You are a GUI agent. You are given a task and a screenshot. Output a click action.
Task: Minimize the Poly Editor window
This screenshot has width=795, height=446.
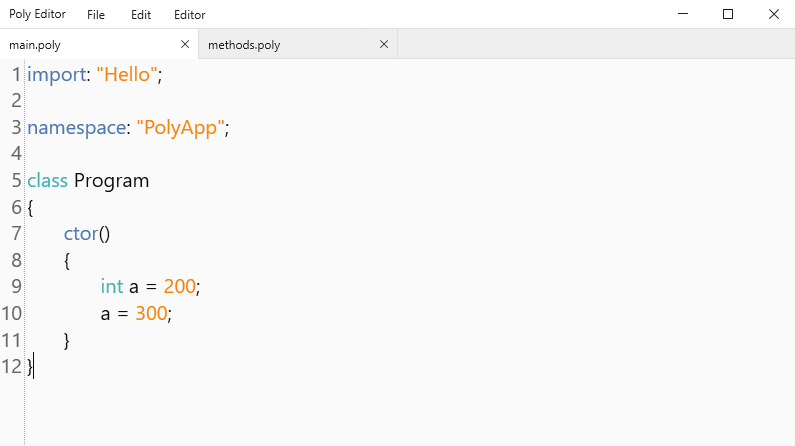(683, 14)
